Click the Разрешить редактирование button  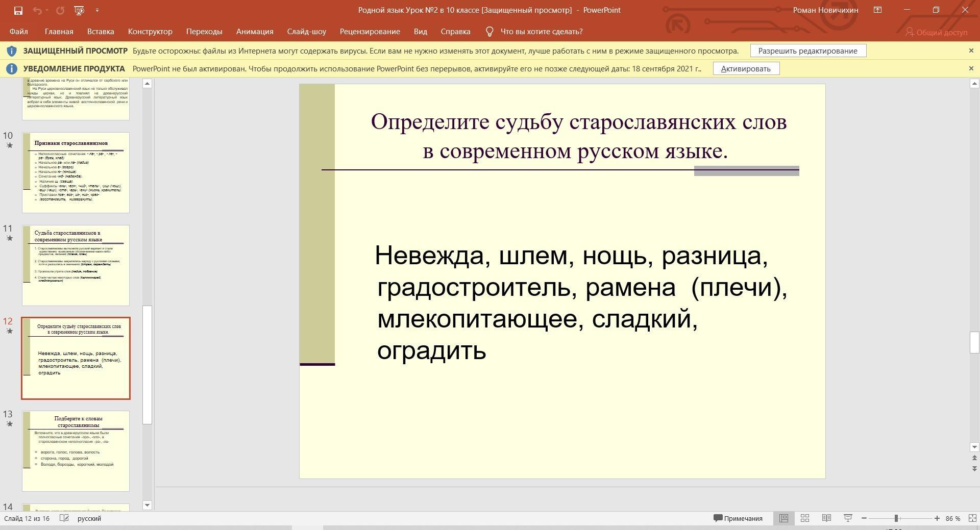[807, 51]
